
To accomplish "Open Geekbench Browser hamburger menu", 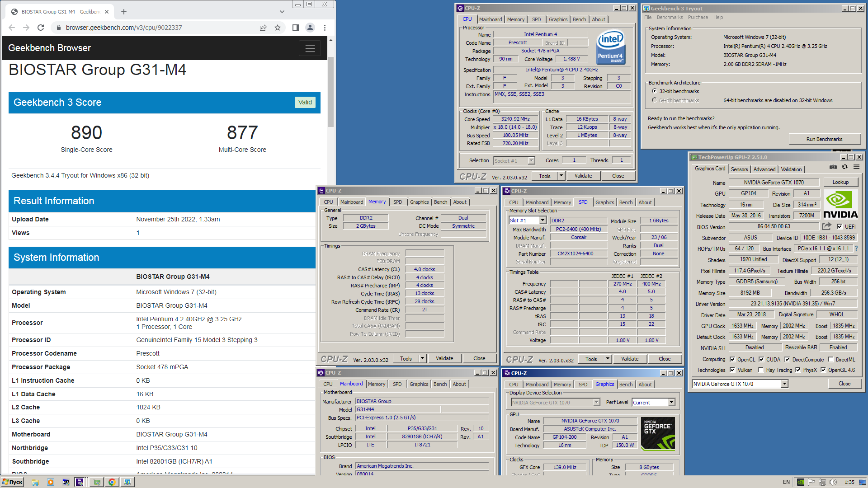I will (x=310, y=48).
